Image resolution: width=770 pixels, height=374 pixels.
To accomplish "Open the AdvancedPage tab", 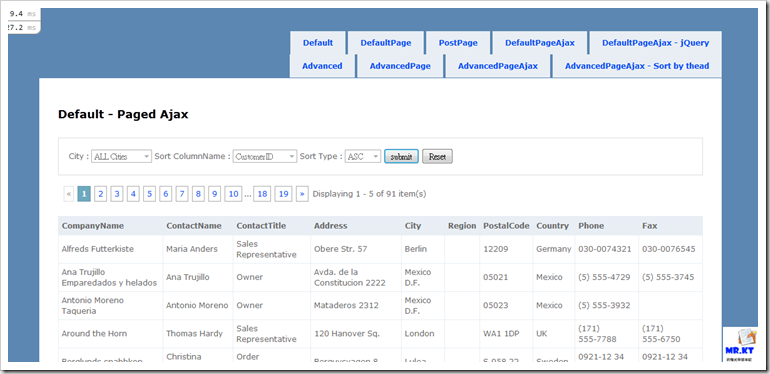I will 400,66.
